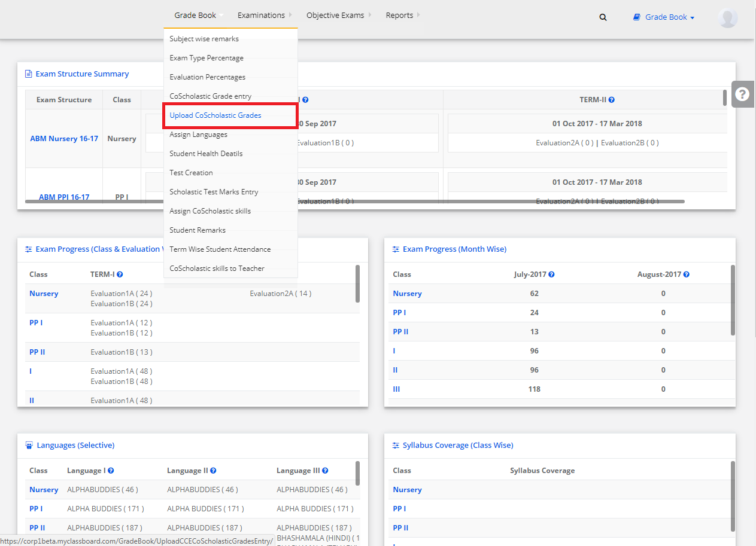Click Language I help icon
Viewport: 756px width, 546px height.
[x=111, y=471]
